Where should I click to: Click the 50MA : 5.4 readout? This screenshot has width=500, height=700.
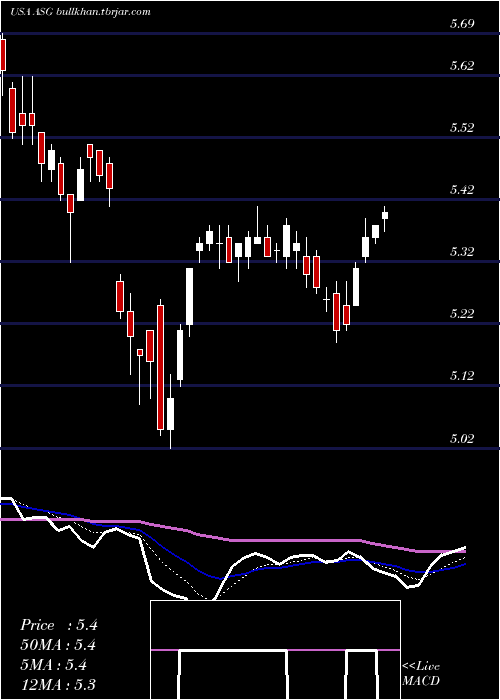tap(58, 645)
